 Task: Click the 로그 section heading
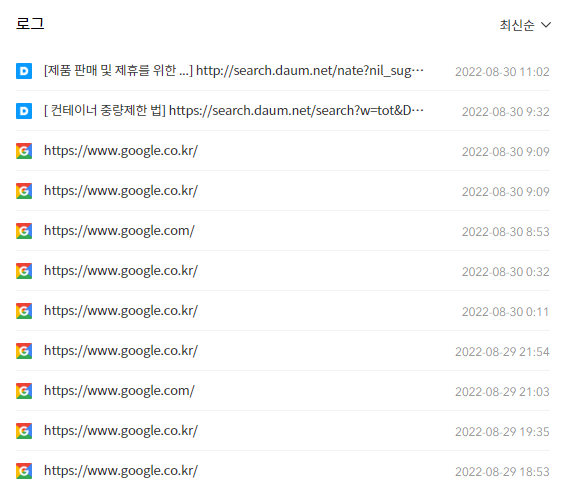[x=30, y=24]
